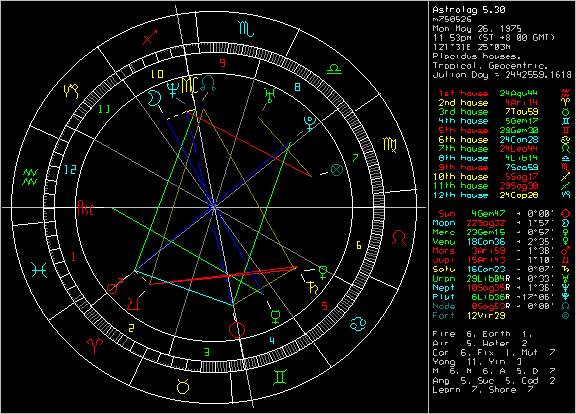This screenshot has height=414, width=576.
Task: Select the Sagittarius arrow glyph on wheel
Action: coord(150,36)
